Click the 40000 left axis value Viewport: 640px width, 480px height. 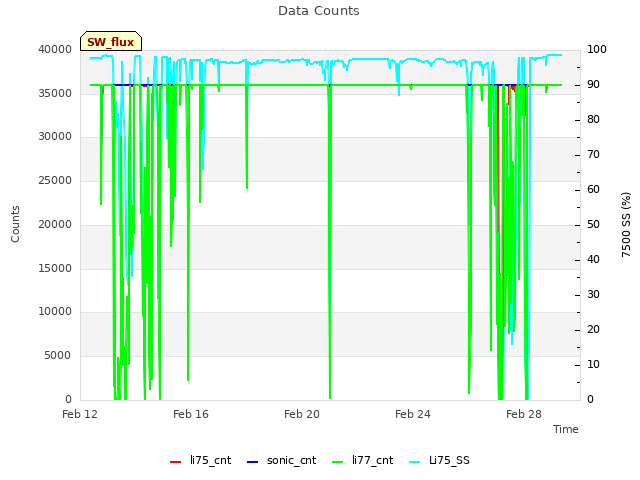pos(55,49)
